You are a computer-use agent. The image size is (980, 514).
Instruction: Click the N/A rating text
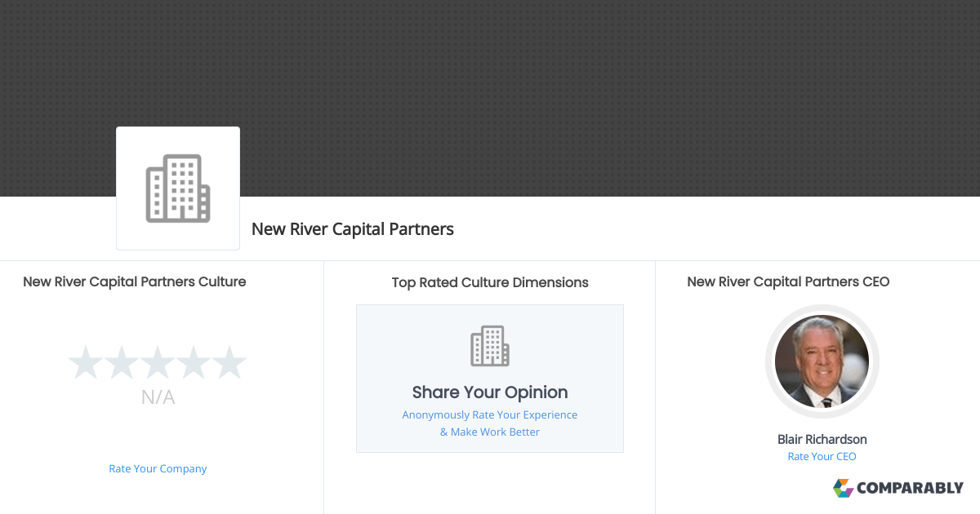point(158,397)
